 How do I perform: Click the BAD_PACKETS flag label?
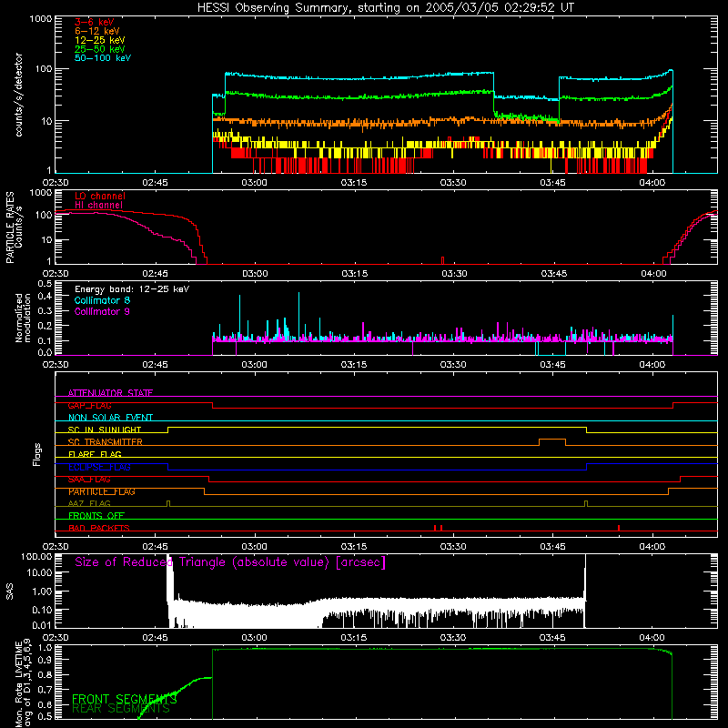pos(99,528)
